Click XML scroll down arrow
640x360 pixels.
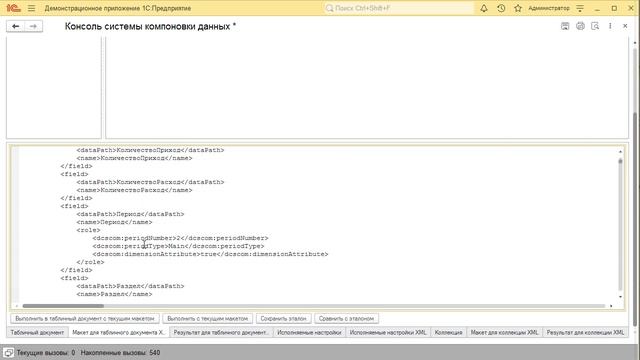pyautogui.click(x=620, y=297)
